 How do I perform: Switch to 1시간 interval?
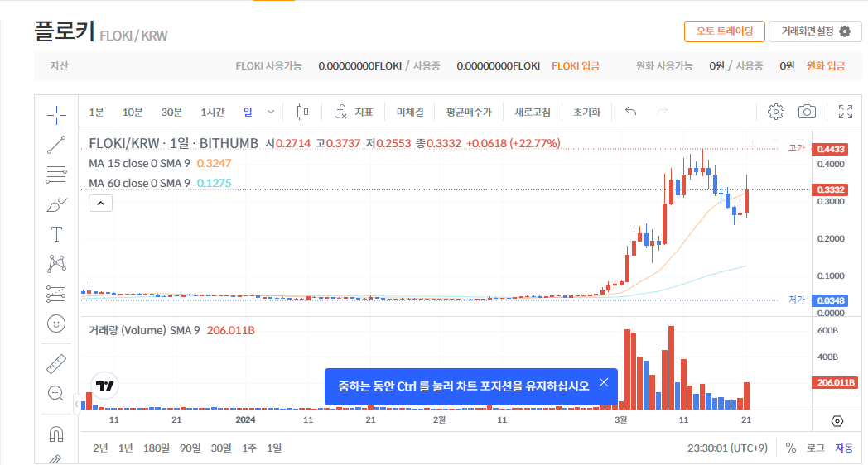pos(213,113)
